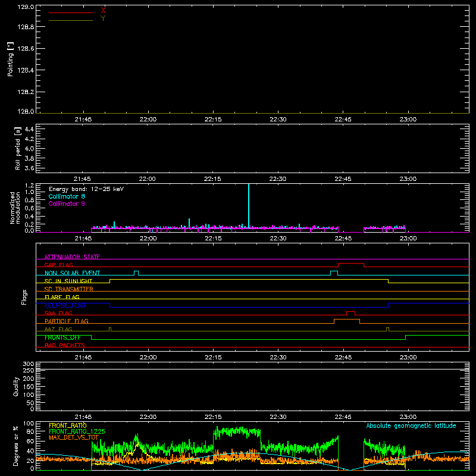Image resolution: width=476 pixels, height=476 pixels.
Task: Click the 4.4 tick in Roll period panel
Action: pos(29,129)
